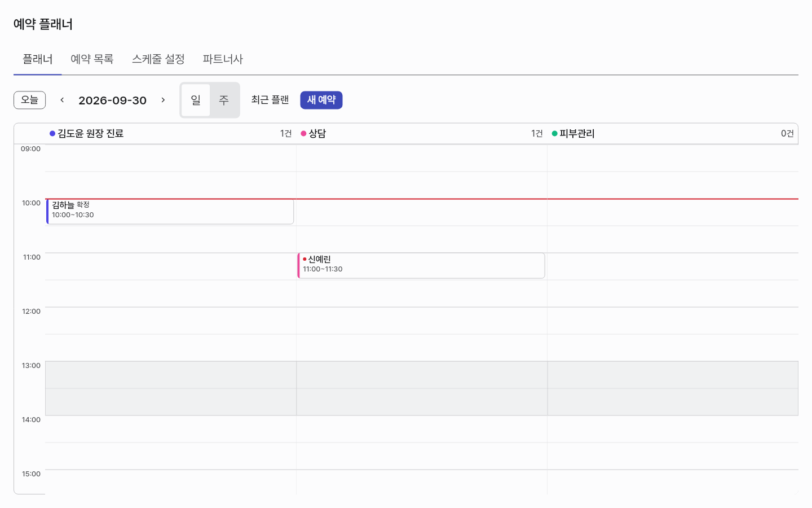Click the 15:00 time label

click(31, 474)
